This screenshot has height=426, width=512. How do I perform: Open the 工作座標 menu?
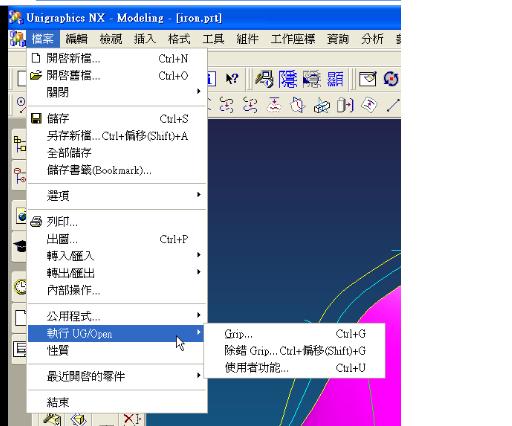(x=293, y=39)
